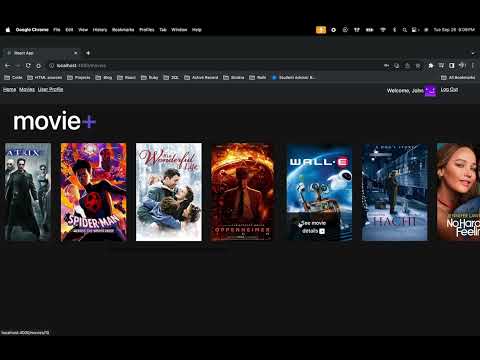Open the History menu

tap(100, 30)
